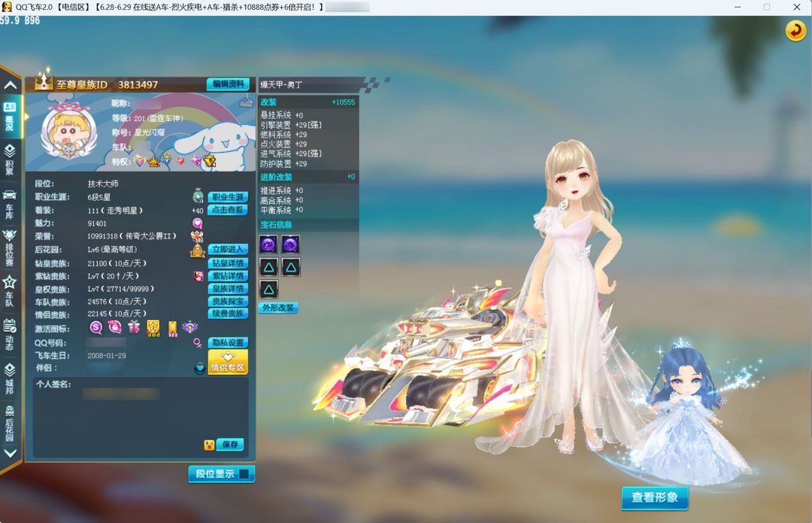Click the QQ飞车 penguin icon in title bar
Viewport: 812px width, 523px height.
coord(7,7)
